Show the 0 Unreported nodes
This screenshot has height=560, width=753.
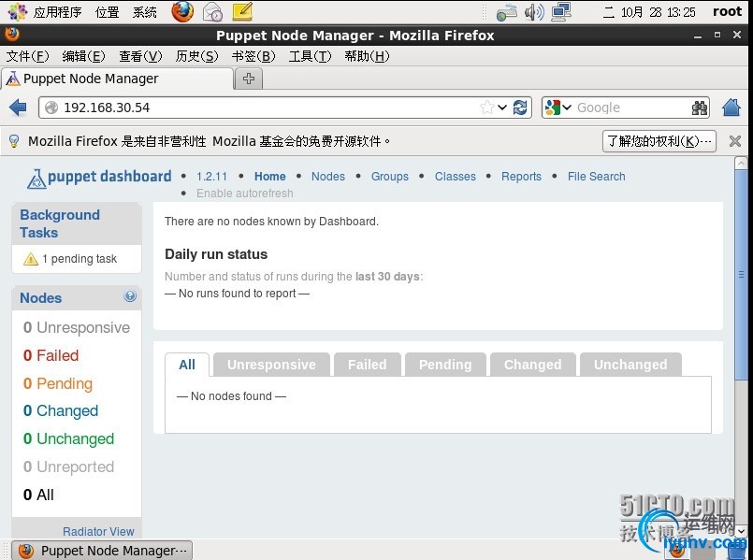point(68,467)
